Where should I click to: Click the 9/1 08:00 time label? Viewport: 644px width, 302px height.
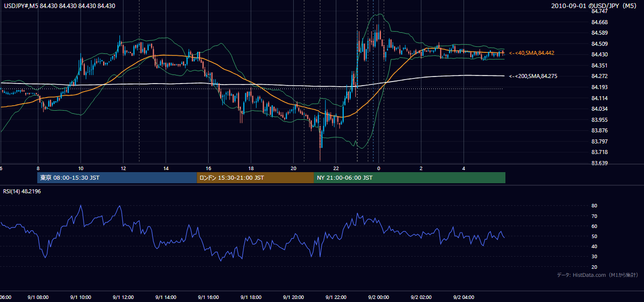[38, 297]
